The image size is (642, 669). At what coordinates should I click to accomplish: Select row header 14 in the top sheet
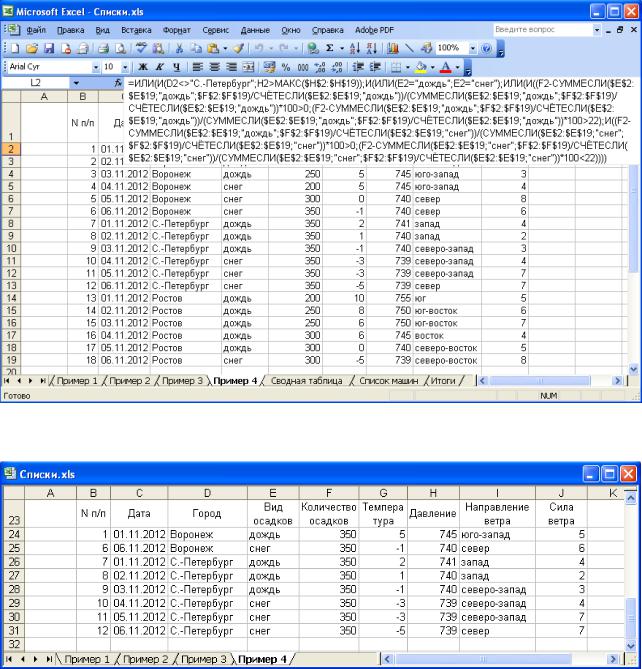click(x=11, y=298)
